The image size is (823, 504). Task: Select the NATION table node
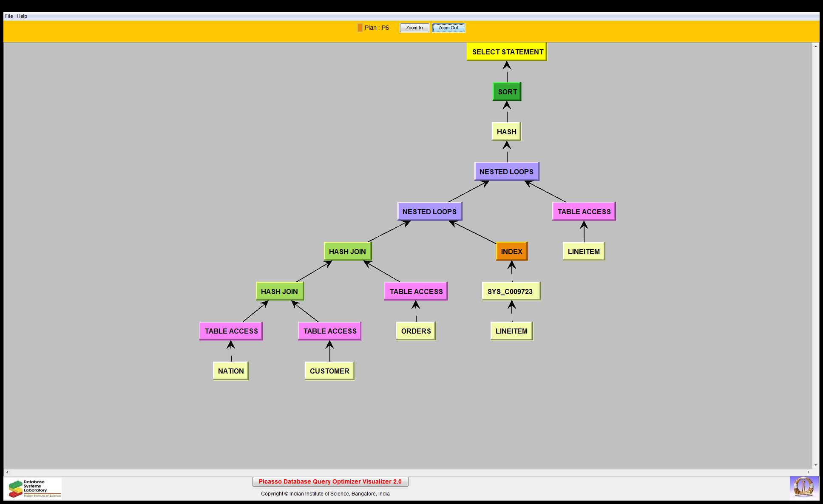[x=231, y=371]
